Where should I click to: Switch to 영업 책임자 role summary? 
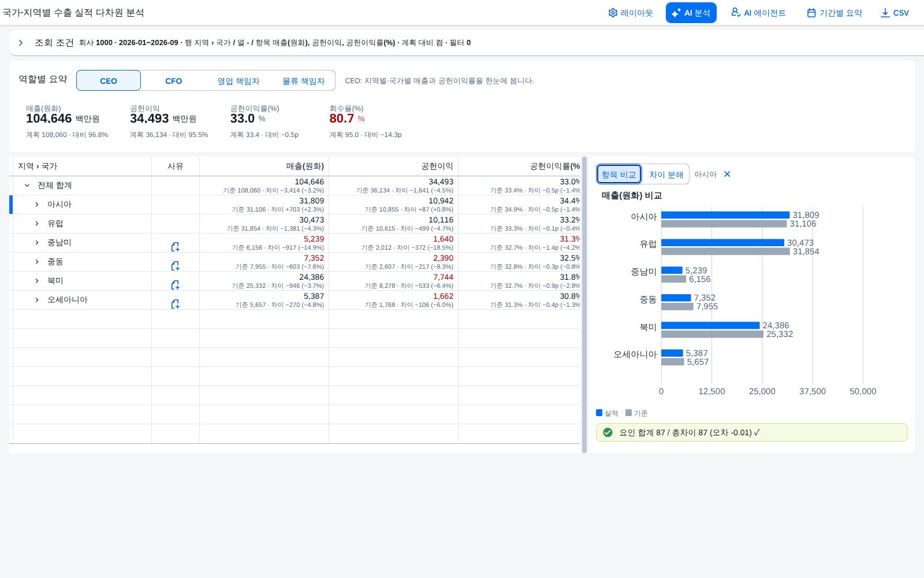(239, 80)
